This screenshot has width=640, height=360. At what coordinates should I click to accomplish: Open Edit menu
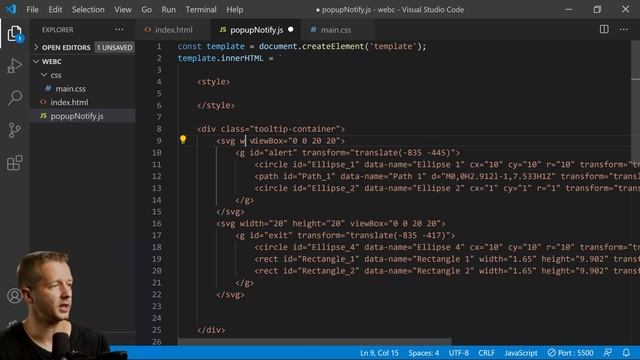[x=55, y=9]
